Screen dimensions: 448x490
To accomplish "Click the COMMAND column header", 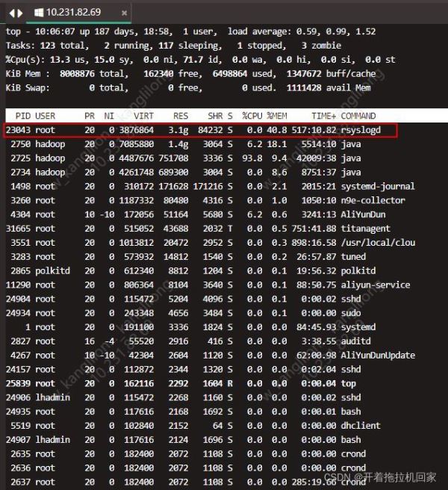I will [358, 116].
